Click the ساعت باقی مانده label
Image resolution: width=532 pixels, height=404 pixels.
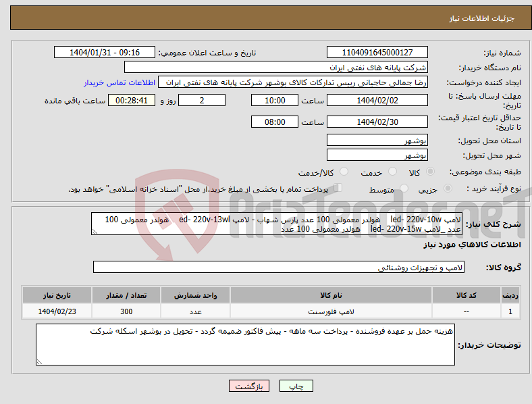click(x=75, y=101)
